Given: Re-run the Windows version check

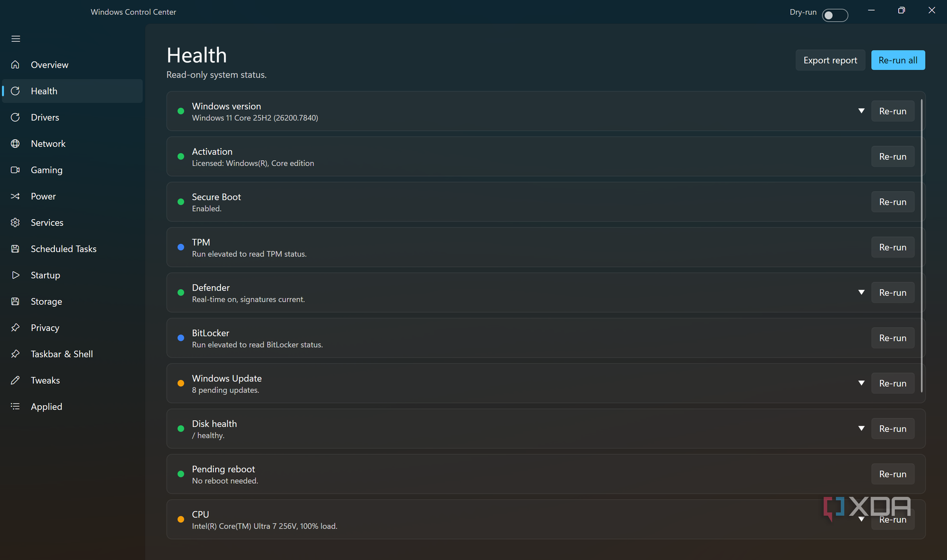Looking at the screenshot, I should point(892,111).
